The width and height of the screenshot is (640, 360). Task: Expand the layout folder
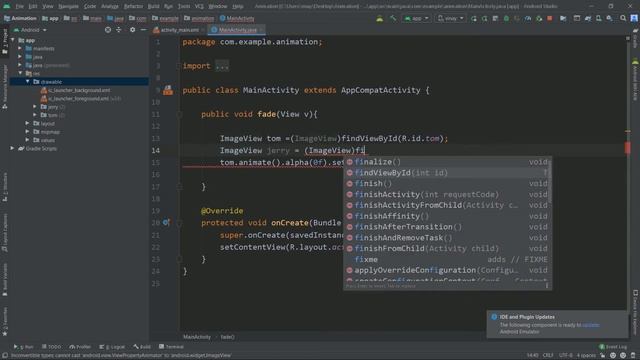[x=27, y=123]
